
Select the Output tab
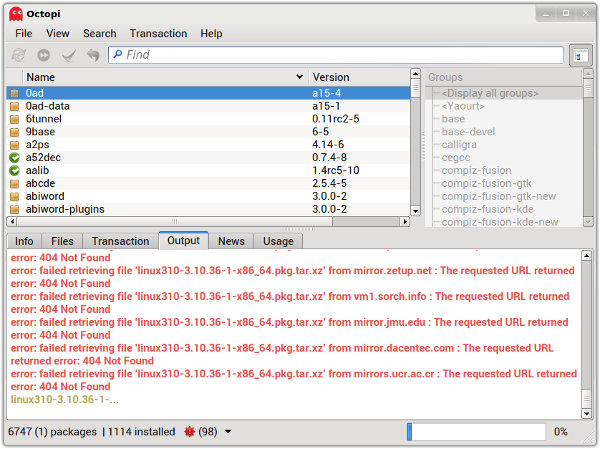click(184, 240)
